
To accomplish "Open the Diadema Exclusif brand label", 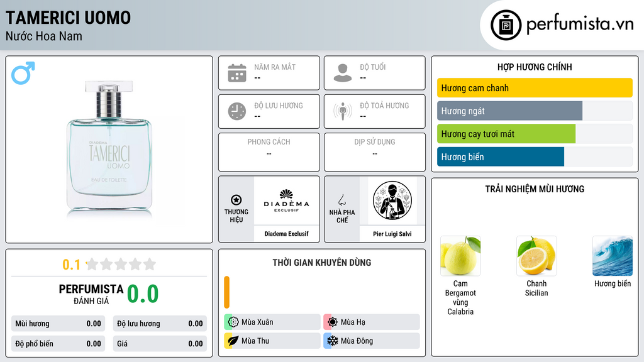I will pos(286,234).
